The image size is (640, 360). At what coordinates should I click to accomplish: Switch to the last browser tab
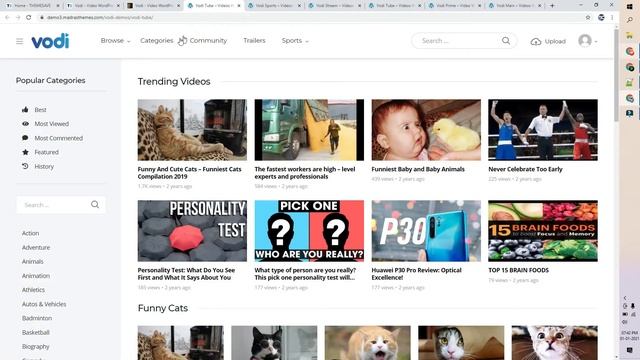(x=516, y=6)
